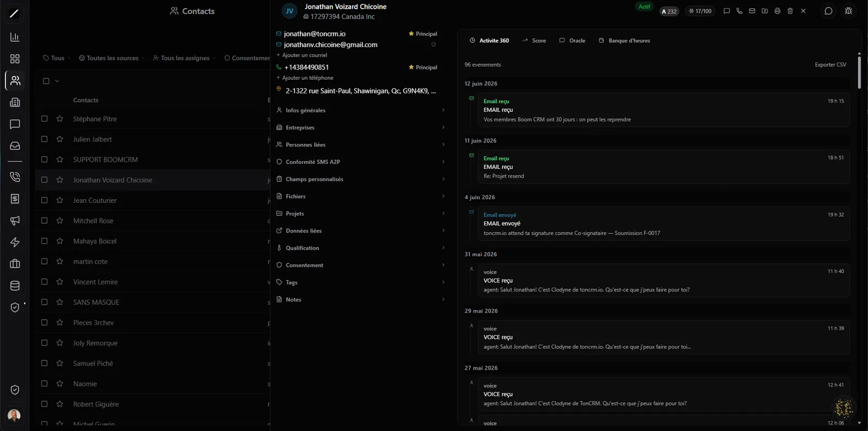Open the inbox tray icon in sidebar
The width and height of the screenshot is (868, 431).
[15, 145]
